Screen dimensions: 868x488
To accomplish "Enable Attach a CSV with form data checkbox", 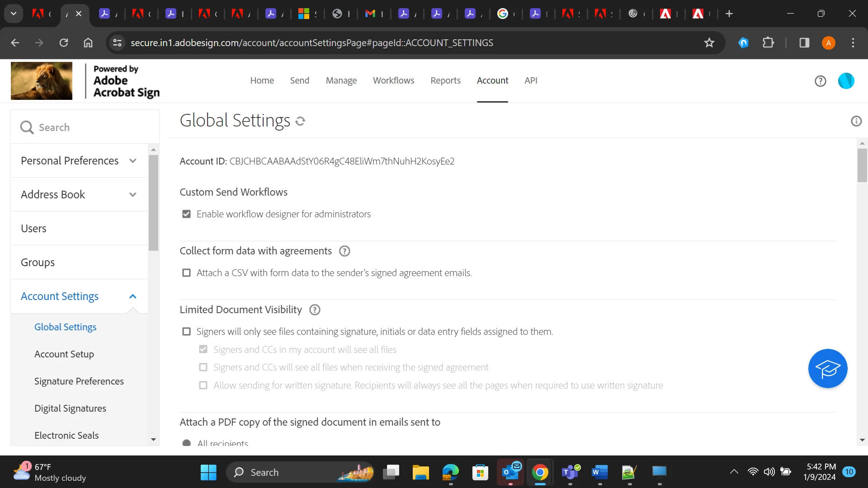I will point(186,273).
